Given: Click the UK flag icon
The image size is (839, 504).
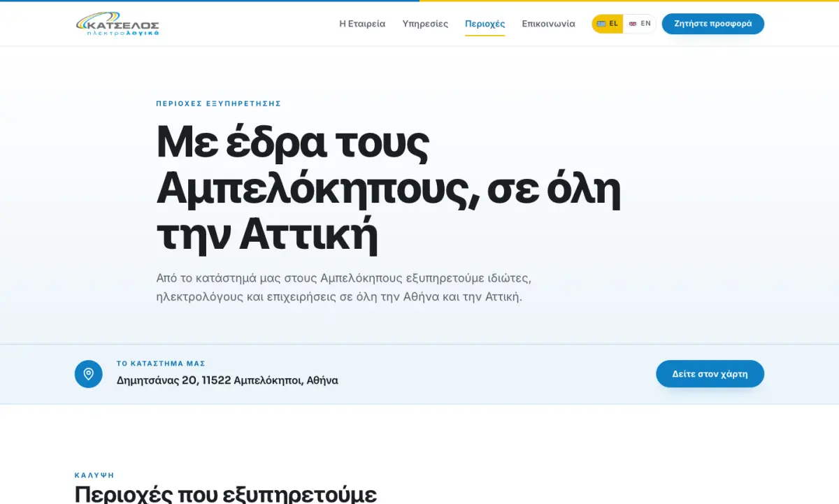Looking at the screenshot, I should [x=633, y=24].
